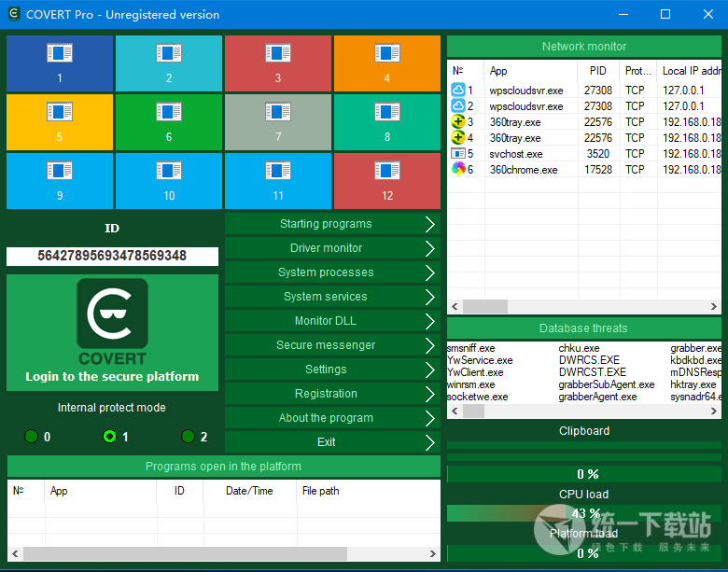Expand the Driver monitor chevron
The image size is (728, 572).
tap(429, 248)
